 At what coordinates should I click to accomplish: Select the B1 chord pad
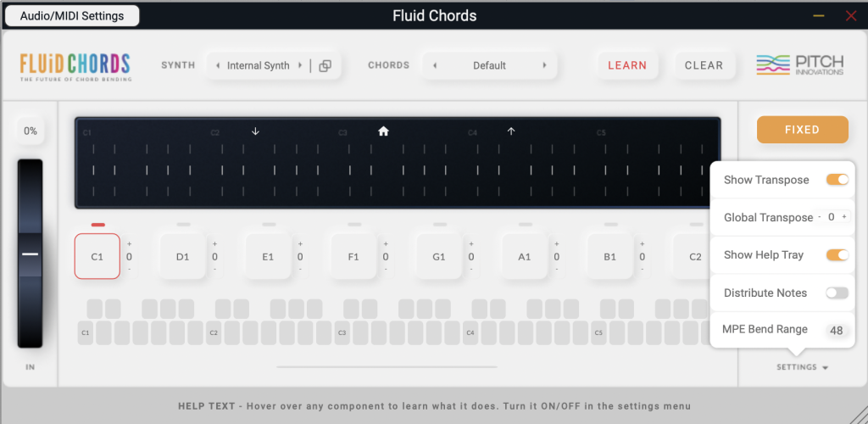click(610, 256)
